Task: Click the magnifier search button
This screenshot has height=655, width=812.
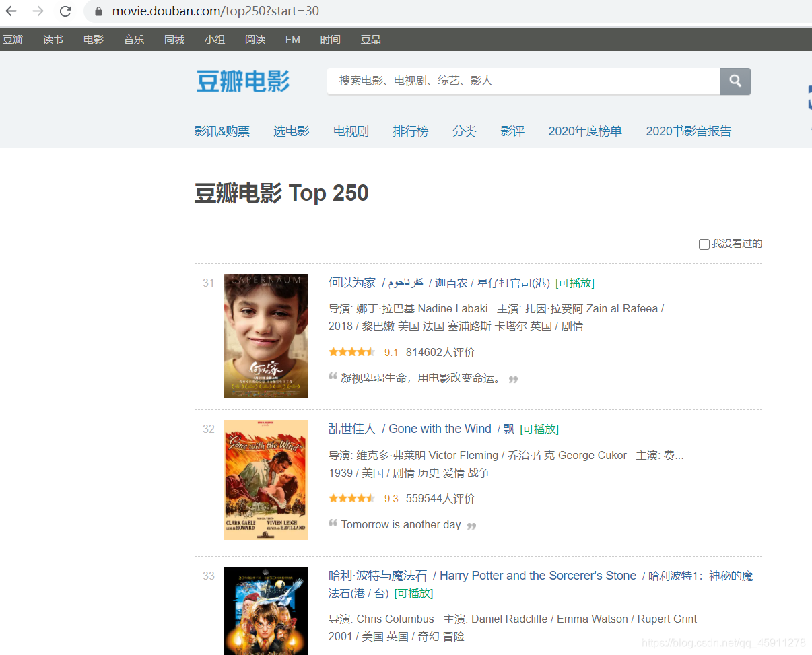Action: pyautogui.click(x=735, y=81)
